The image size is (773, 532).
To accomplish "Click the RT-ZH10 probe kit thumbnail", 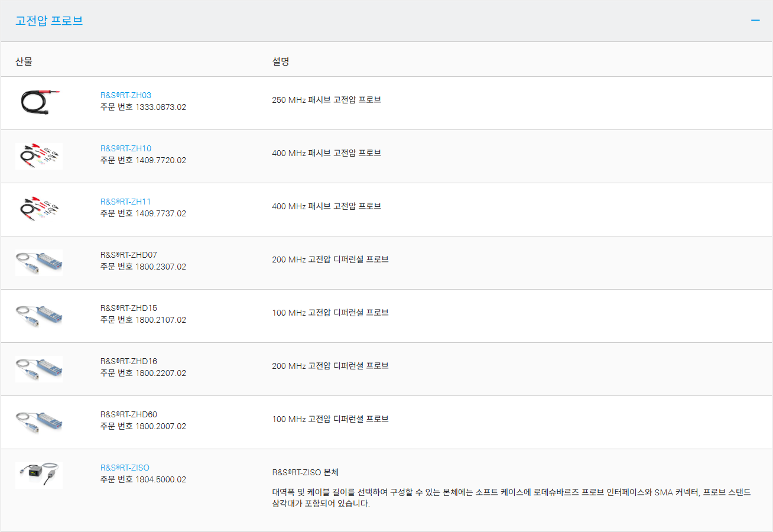I will (39, 156).
